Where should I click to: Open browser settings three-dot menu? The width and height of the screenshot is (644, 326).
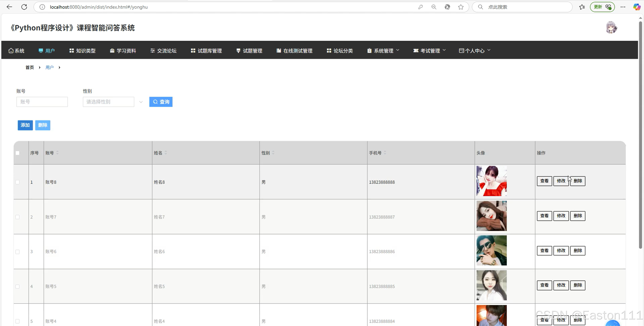click(623, 7)
